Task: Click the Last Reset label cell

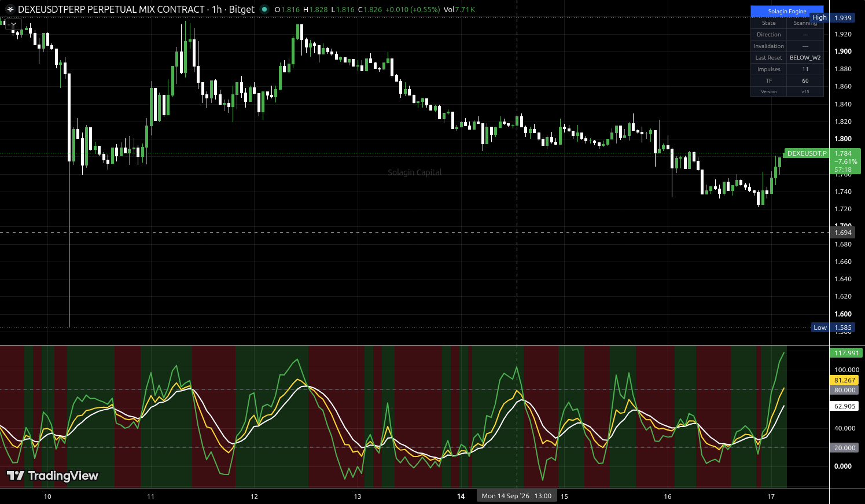Action: click(x=768, y=58)
